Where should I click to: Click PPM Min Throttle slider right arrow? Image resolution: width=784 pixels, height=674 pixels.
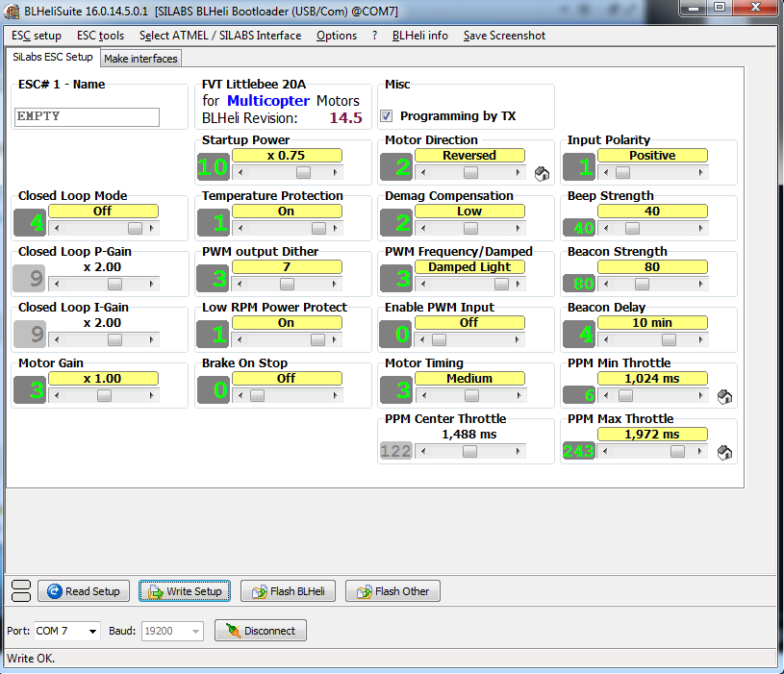(x=701, y=395)
